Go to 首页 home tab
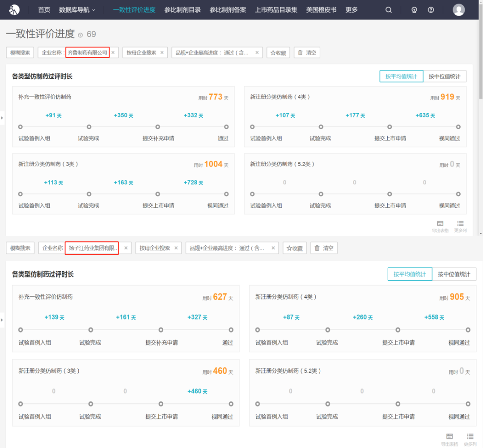 pos(44,10)
